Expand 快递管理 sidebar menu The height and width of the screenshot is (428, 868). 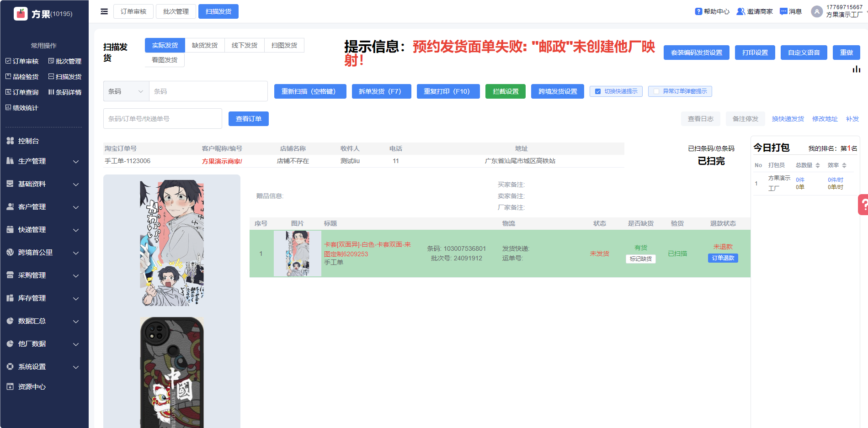coord(44,230)
